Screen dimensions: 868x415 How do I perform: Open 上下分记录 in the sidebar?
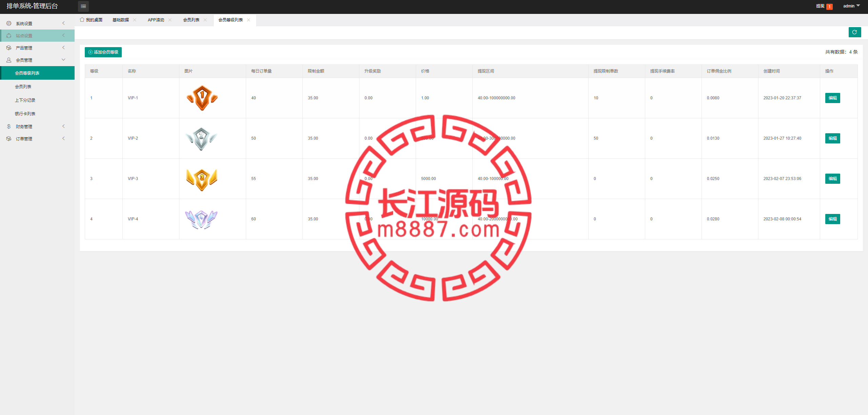(37, 100)
